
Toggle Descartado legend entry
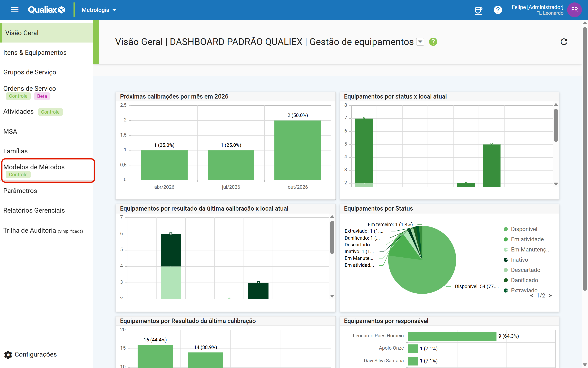(x=522, y=270)
